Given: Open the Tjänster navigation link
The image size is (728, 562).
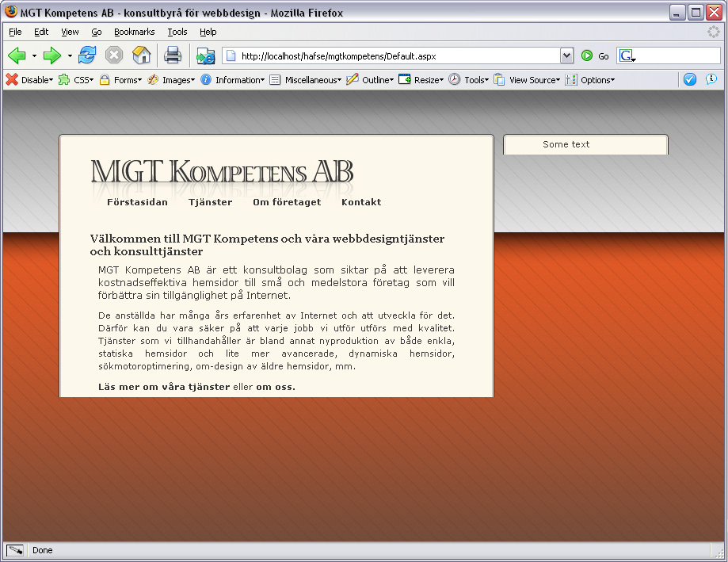Looking at the screenshot, I should [211, 202].
